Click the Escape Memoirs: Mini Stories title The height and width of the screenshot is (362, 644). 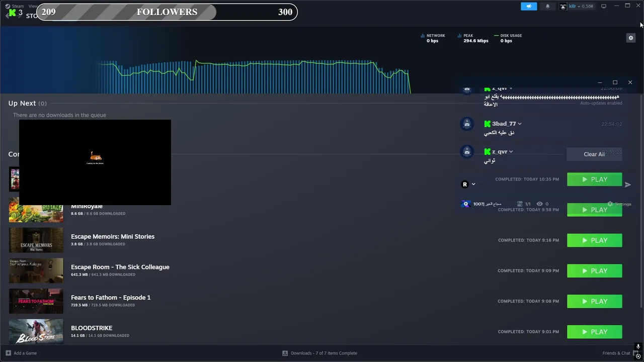pos(113,236)
